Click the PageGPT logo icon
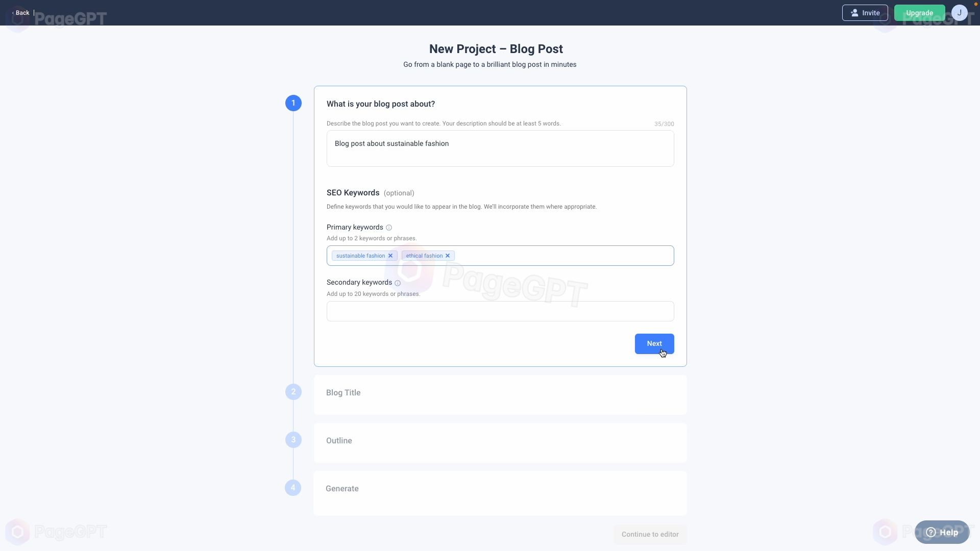The height and width of the screenshot is (551, 980). 19,19
